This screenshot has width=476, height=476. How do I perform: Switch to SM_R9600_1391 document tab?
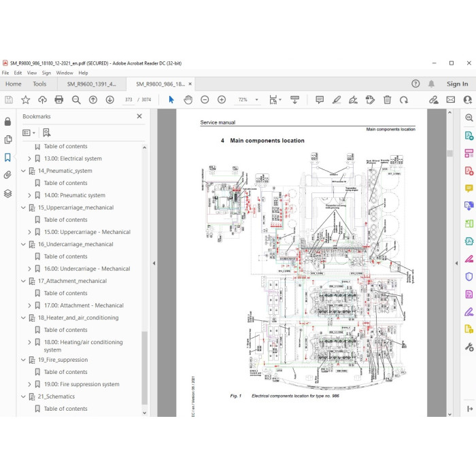[x=92, y=84]
